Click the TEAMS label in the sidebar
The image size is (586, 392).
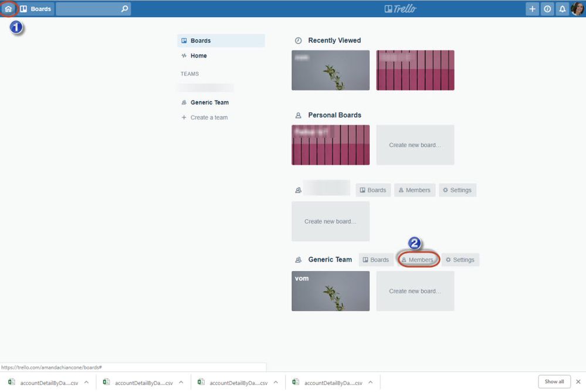click(x=189, y=74)
